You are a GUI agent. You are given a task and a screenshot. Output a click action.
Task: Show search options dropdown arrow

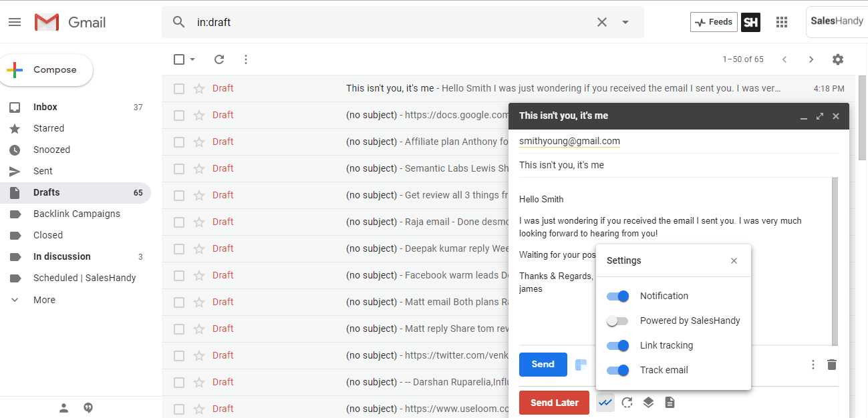click(625, 22)
